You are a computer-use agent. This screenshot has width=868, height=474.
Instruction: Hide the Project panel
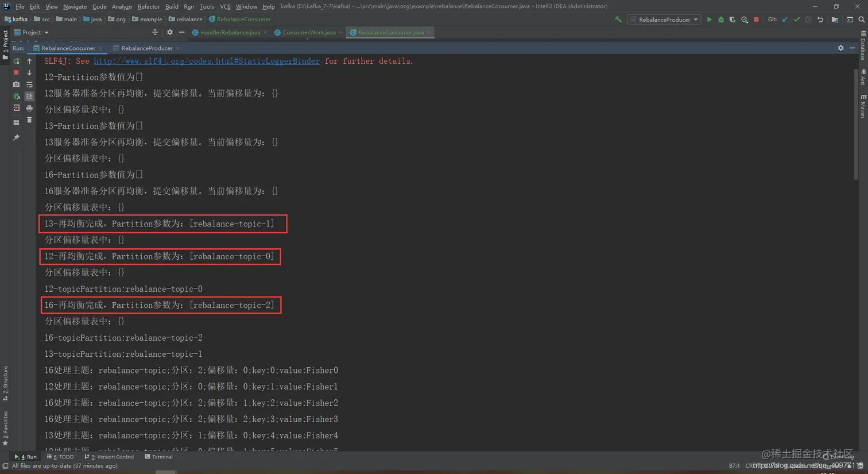coord(181,33)
